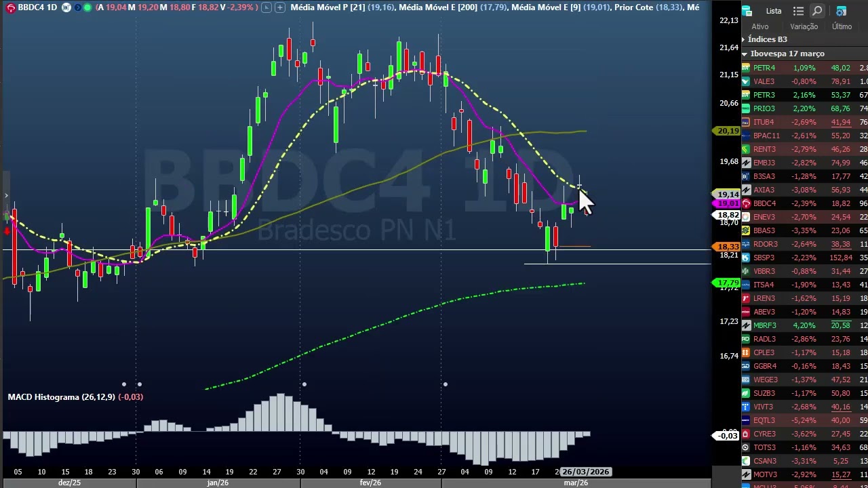Viewport: 868px width, 488px height.
Task: Click the 18,33 orange price tag
Action: 727,247
